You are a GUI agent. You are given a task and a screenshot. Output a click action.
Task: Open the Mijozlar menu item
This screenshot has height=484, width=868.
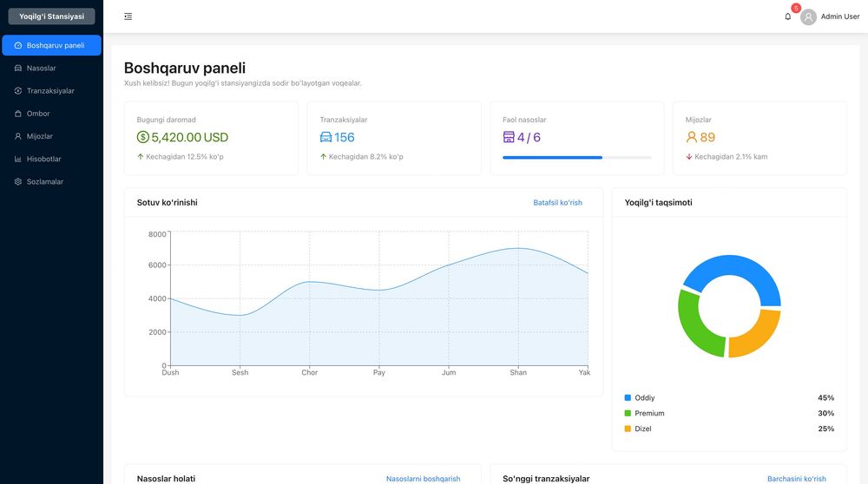39,136
